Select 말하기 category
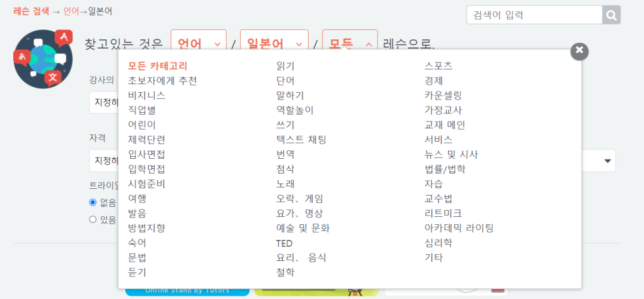This screenshot has height=299, width=644. click(x=290, y=95)
